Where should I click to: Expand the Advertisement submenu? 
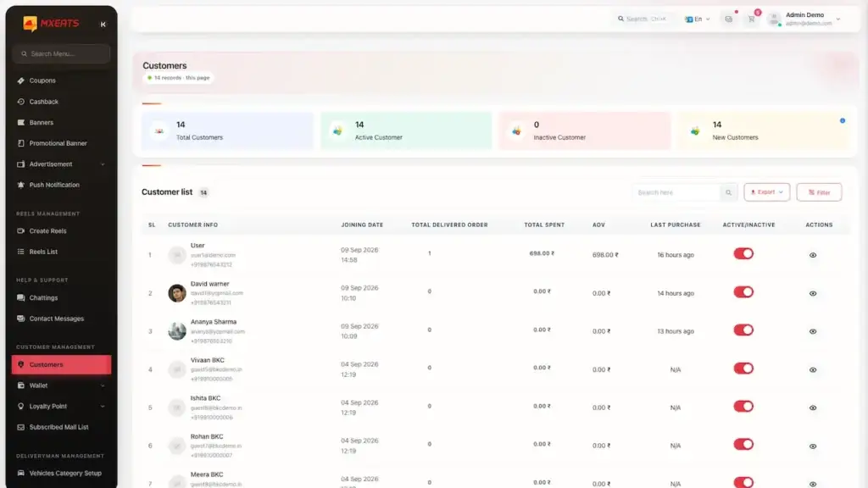(103, 164)
